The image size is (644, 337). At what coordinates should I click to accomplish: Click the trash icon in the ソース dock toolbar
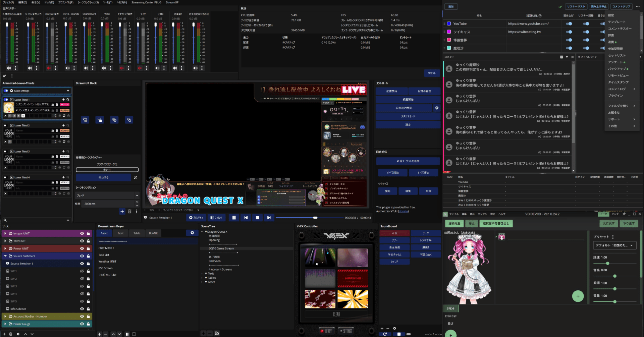[11, 334]
